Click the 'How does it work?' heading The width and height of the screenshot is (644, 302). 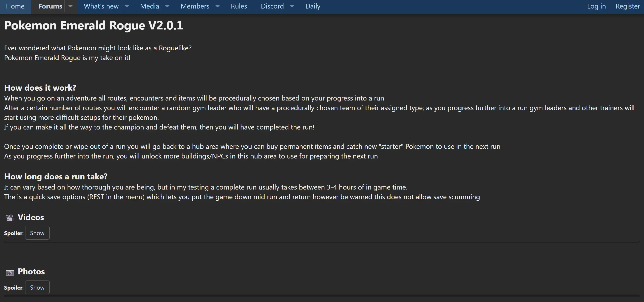[40, 88]
